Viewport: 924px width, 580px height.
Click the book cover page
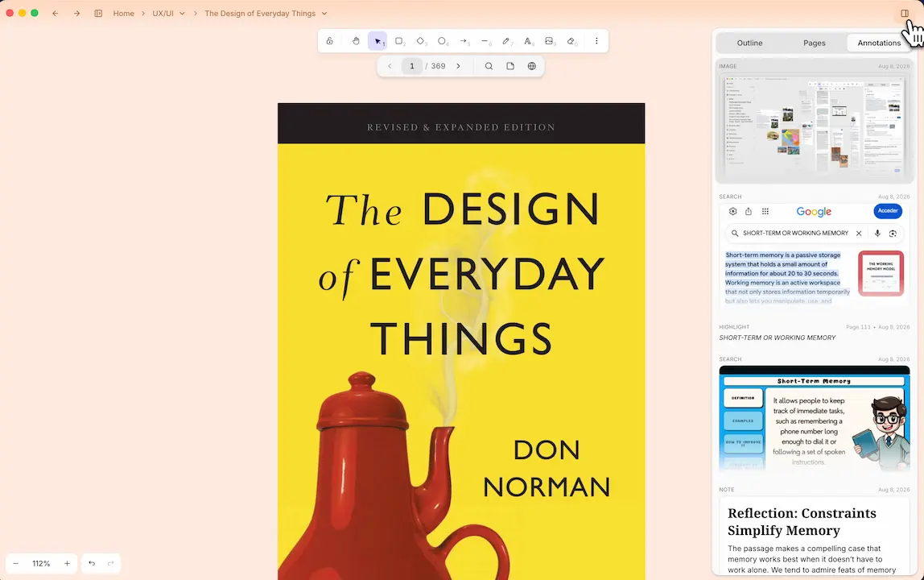tap(461, 341)
